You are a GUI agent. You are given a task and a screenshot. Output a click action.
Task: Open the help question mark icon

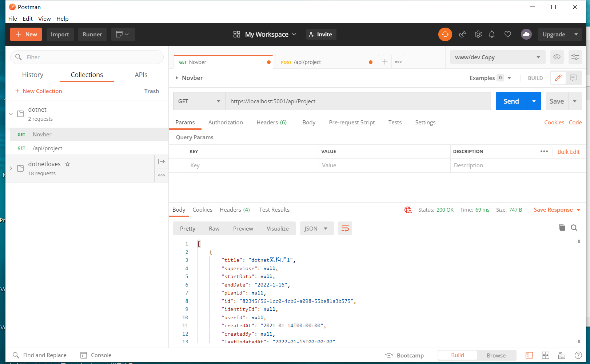tap(578, 355)
